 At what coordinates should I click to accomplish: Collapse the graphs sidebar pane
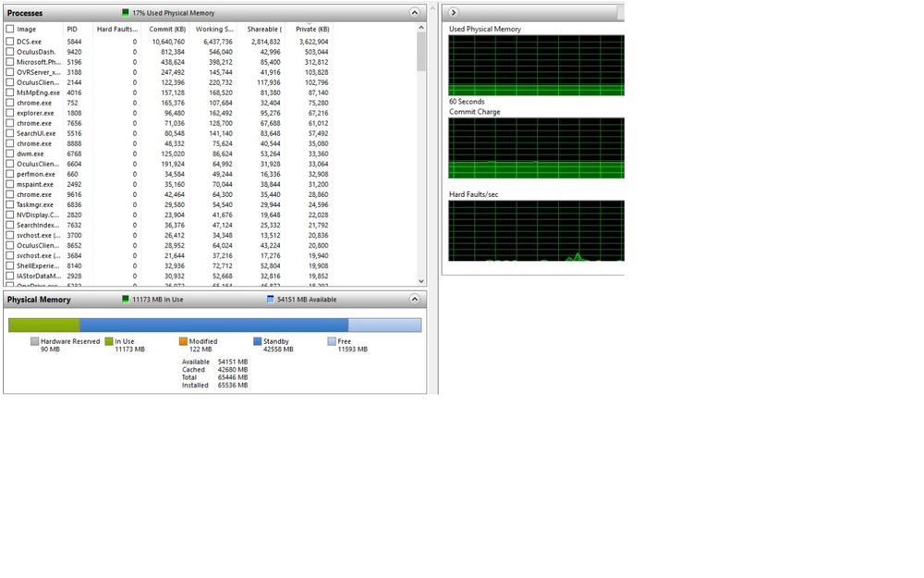pos(453,12)
